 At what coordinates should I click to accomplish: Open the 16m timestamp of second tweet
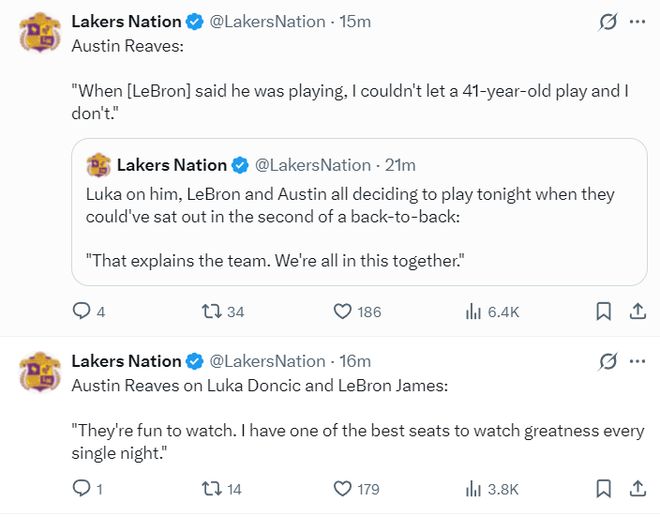pos(355,361)
